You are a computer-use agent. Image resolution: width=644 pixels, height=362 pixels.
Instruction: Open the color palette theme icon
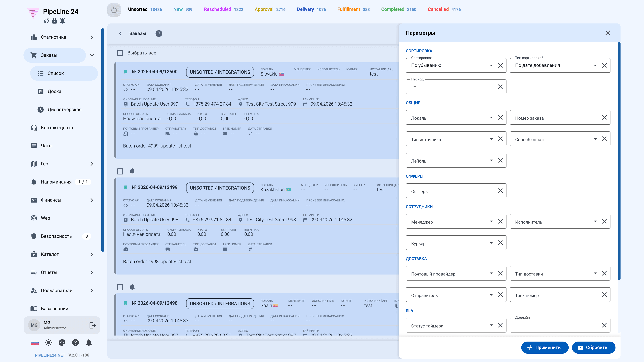pos(62,343)
